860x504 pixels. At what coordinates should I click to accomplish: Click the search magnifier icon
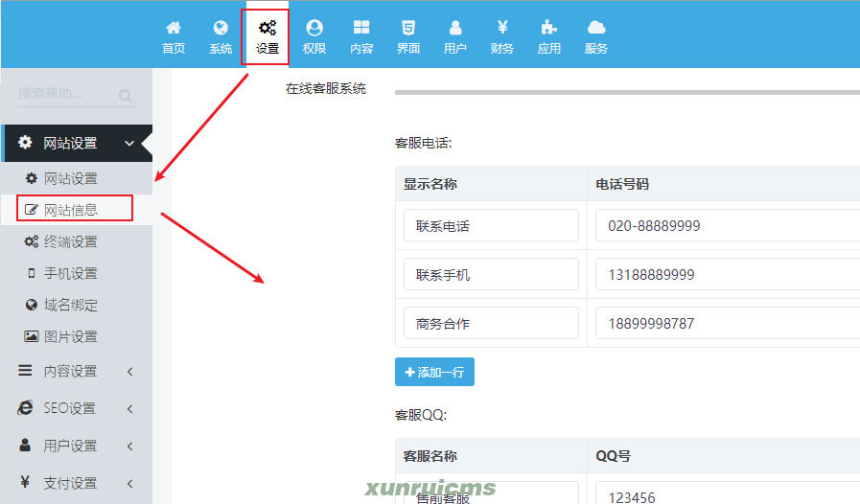(125, 96)
